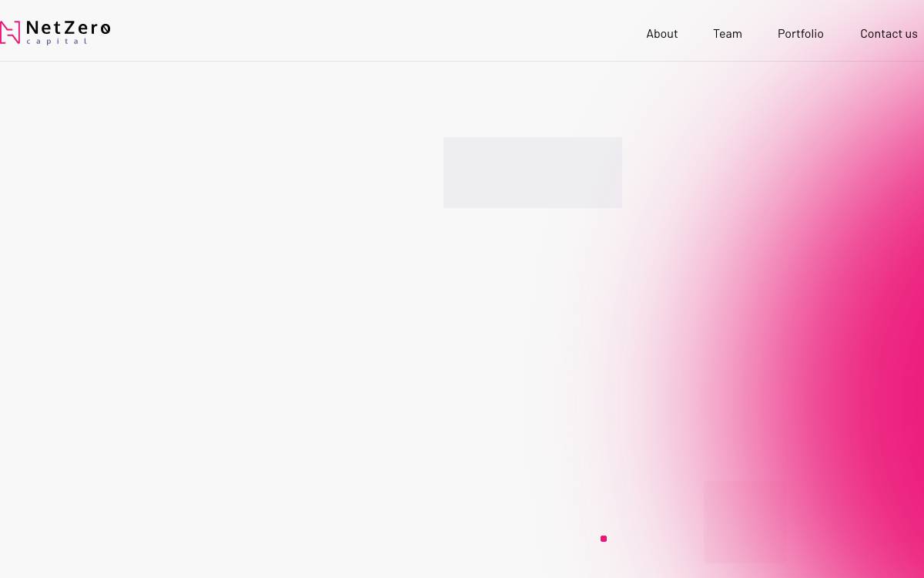Click the NetZero Capital logo
This screenshot has height=578, width=924.
click(55, 32)
